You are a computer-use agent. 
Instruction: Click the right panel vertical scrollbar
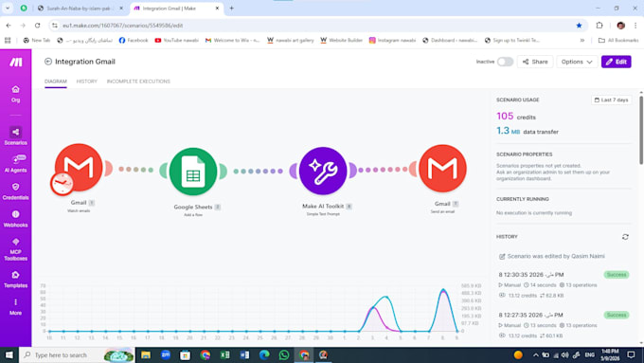pyautogui.click(x=641, y=130)
